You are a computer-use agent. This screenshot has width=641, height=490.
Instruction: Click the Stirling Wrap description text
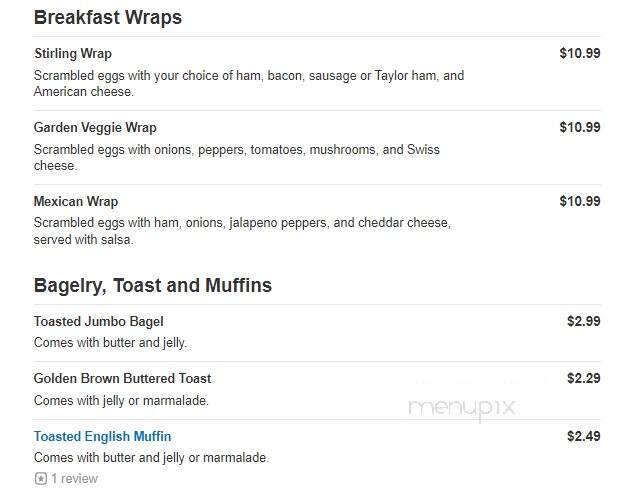click(x=249, y=83)
